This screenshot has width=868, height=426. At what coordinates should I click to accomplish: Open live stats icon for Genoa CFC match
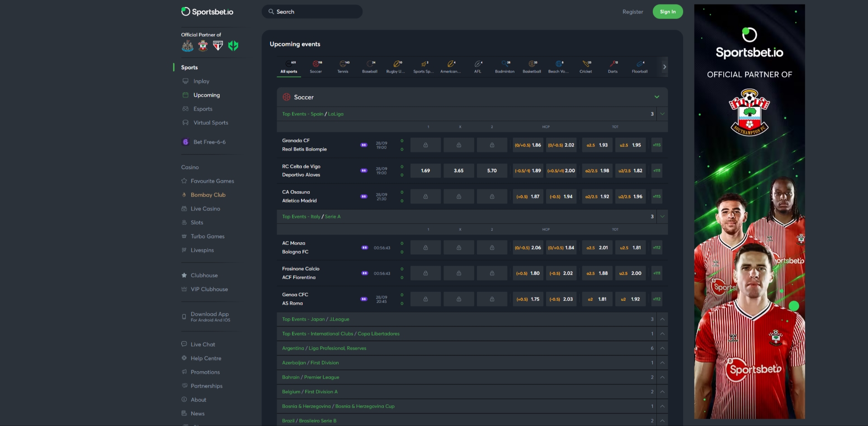click(363, 299)
